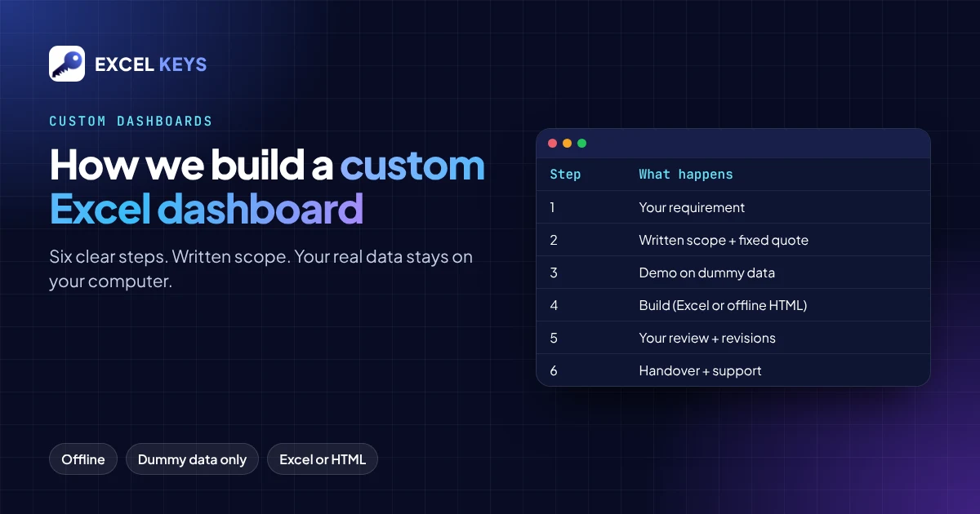Click the 'How we build a custom' headline line
This screenshot has height=514, width=980.
(267, 166)
